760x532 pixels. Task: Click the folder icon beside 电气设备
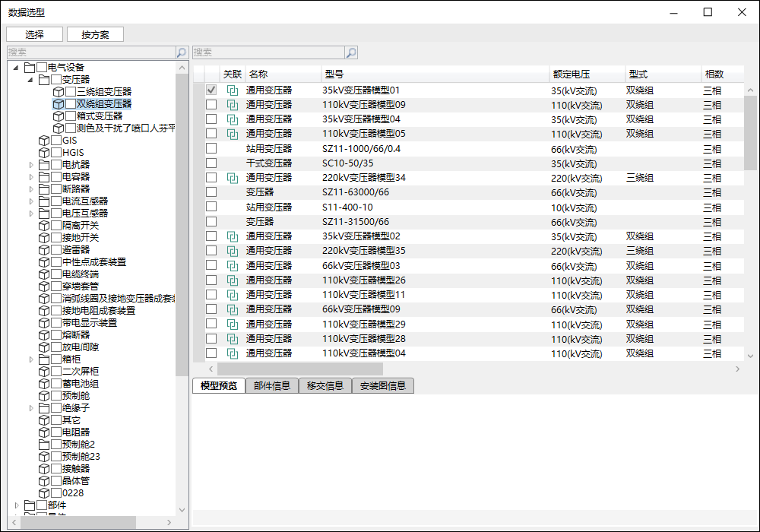(x=30, y=68)
